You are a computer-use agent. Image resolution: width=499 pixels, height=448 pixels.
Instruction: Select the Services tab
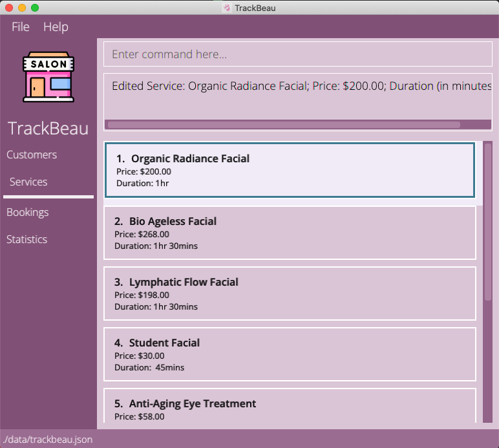tap(28, 182)
